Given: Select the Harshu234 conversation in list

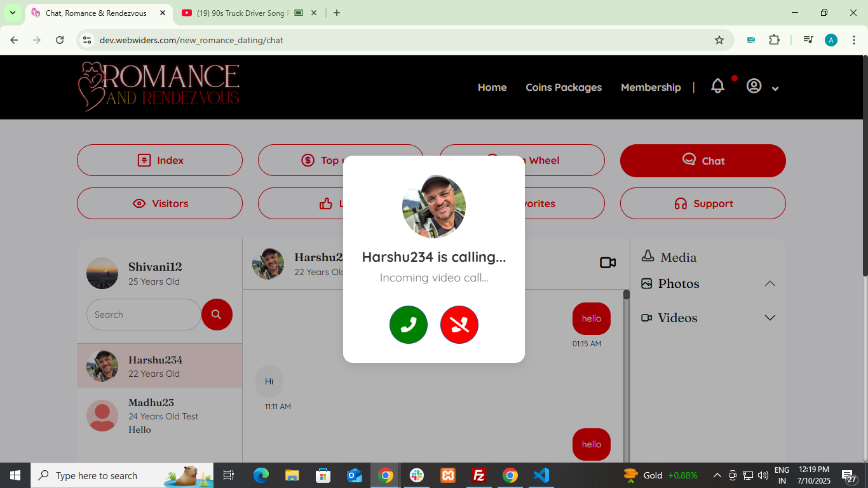Looking at the screenshot, I should (159, 366).
